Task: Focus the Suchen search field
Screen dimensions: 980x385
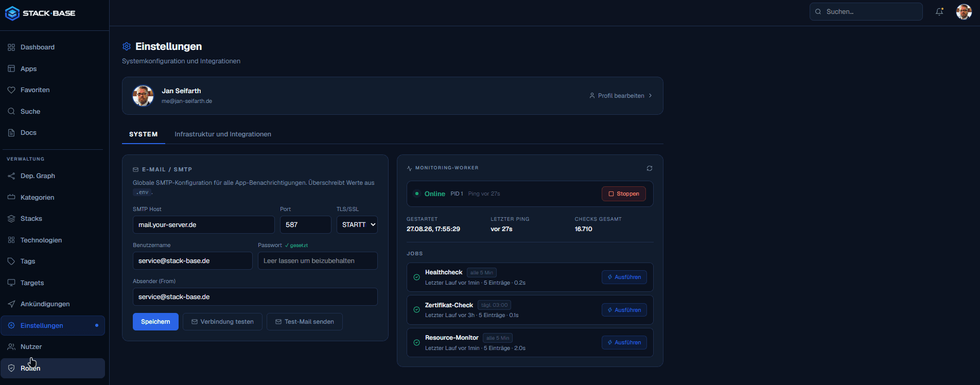Action: tap(866, 11)
